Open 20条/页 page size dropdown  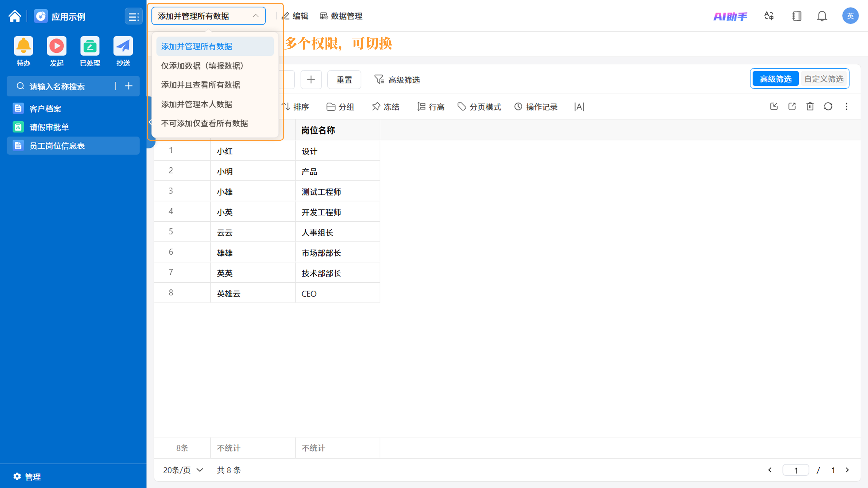[183, 470]
